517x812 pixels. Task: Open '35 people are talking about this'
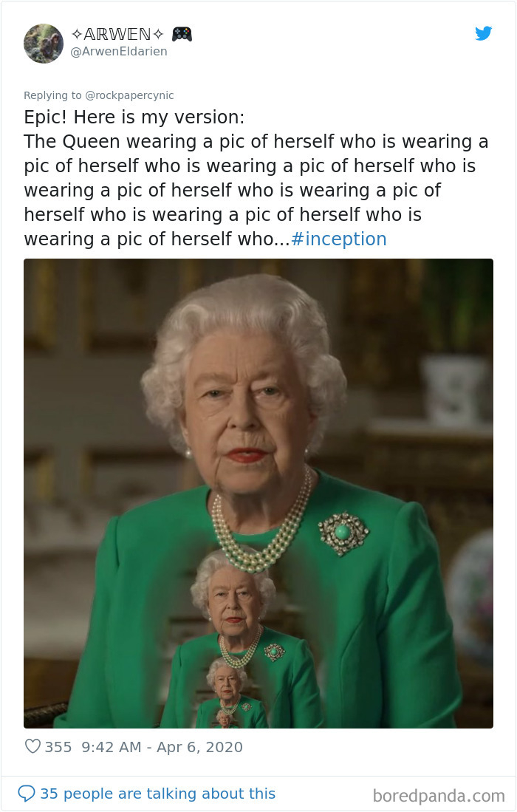(158, 794)
